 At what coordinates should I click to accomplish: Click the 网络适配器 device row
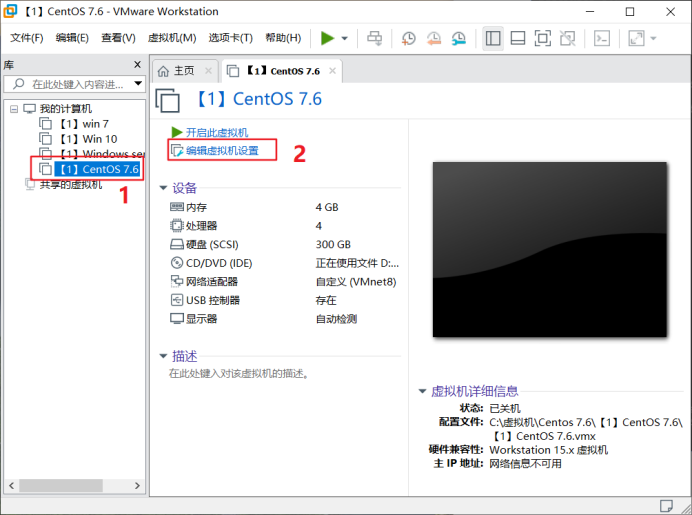(x=285, y=282)
